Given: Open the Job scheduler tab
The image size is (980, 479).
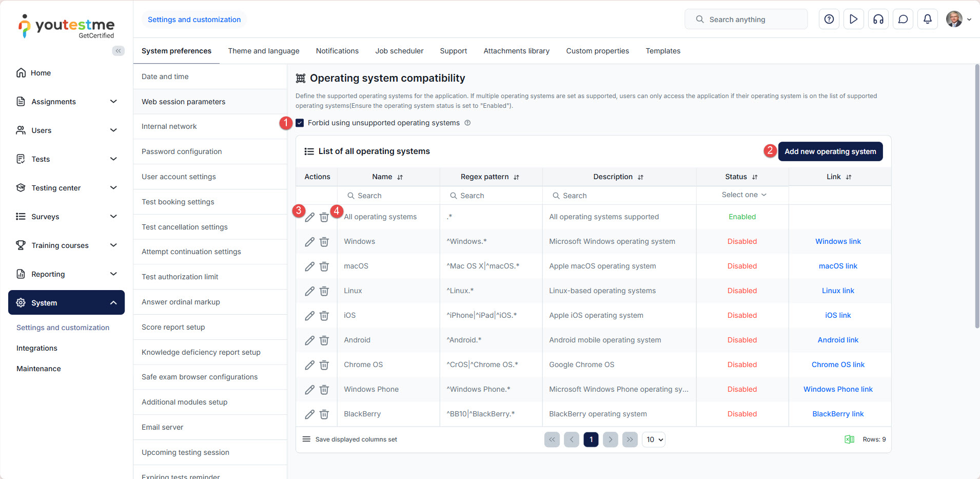Looking at the screenshot, I should 399,51.
